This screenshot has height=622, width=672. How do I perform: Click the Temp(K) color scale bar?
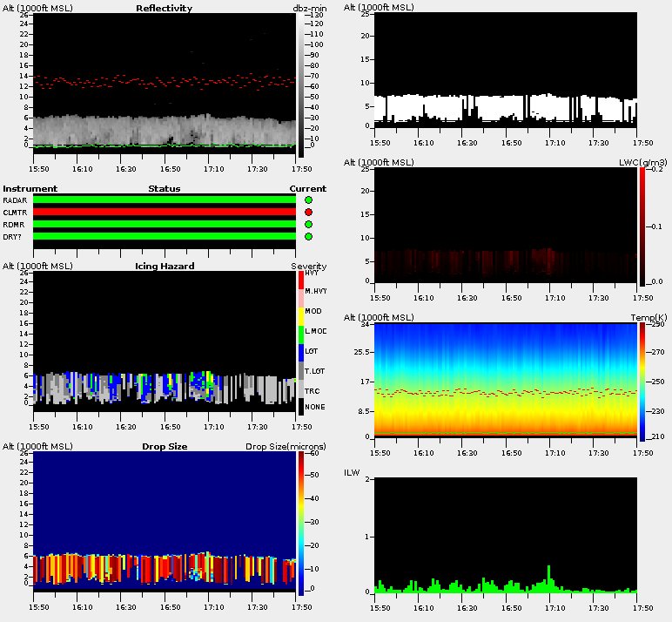643,382
